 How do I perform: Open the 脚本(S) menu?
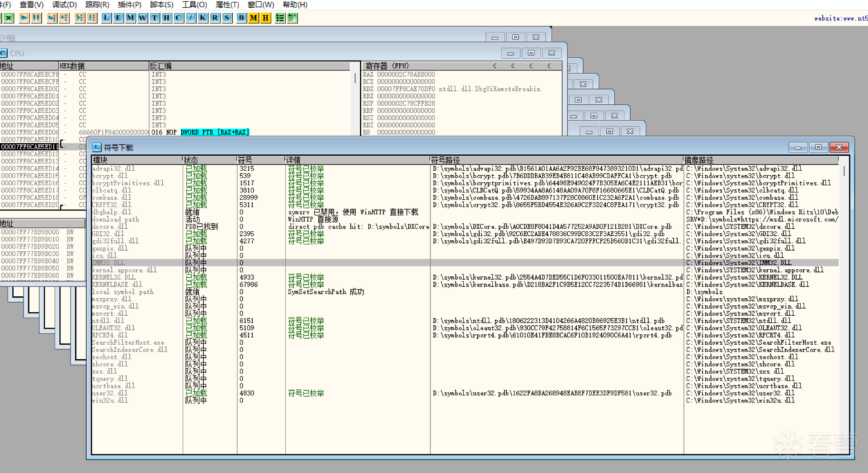(162, 5)
